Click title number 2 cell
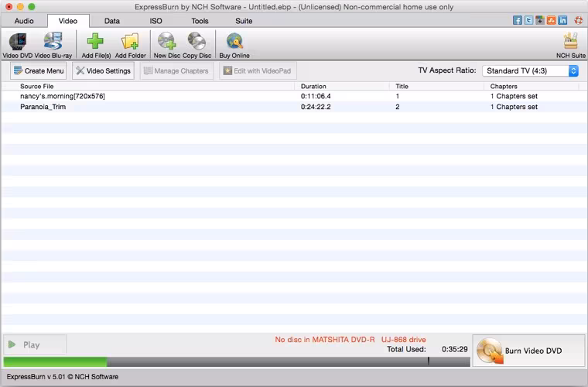Screen dimensions: 588x387 pos(398,107)
